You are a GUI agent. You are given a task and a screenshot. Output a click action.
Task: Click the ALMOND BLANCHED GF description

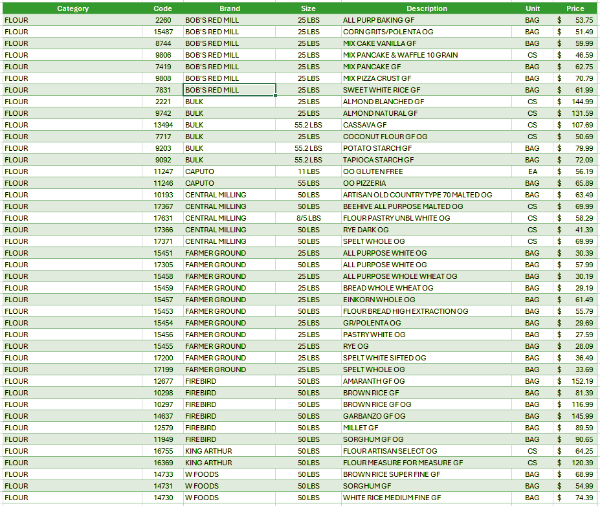coord(383,102)
